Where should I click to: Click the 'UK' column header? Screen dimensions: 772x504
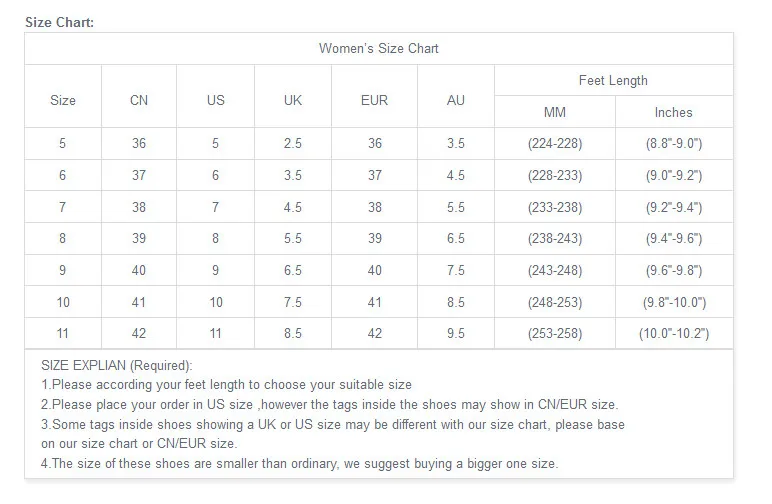(x=293, y=100)
